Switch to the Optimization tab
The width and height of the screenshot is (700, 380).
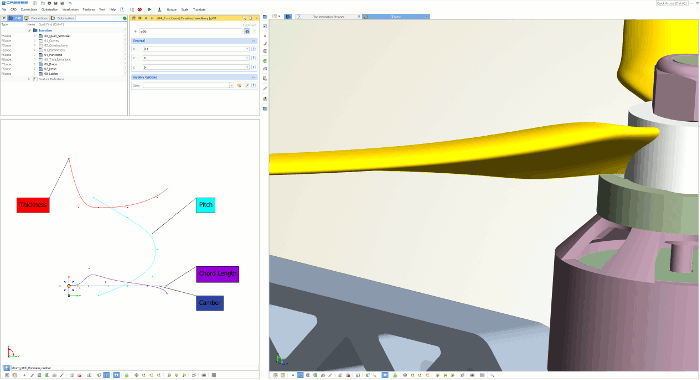point(63,18)
